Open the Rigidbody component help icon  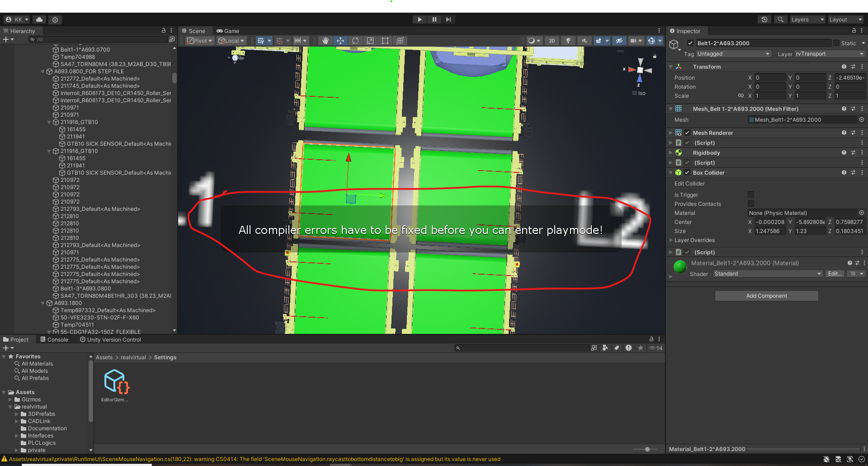[x=844, y=152]
